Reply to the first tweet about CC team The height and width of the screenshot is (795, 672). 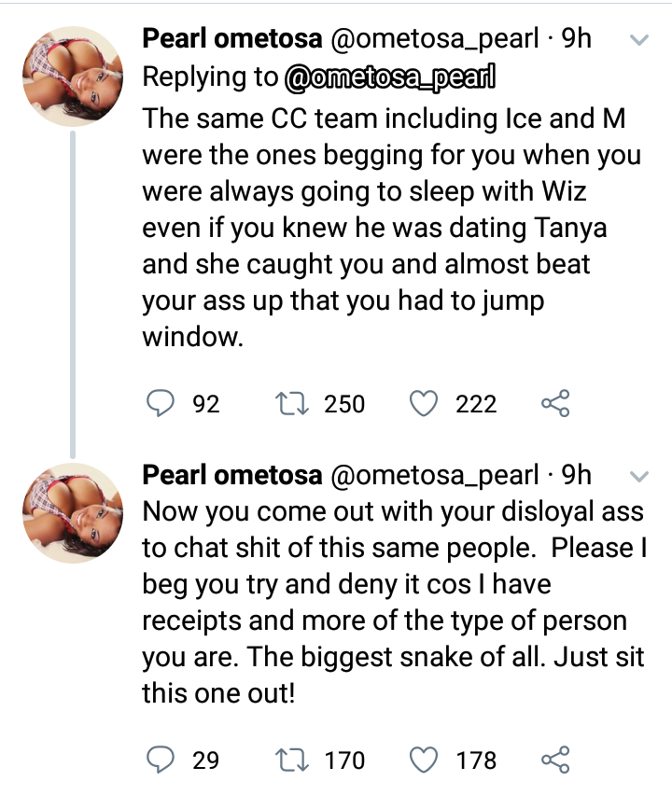162,404
